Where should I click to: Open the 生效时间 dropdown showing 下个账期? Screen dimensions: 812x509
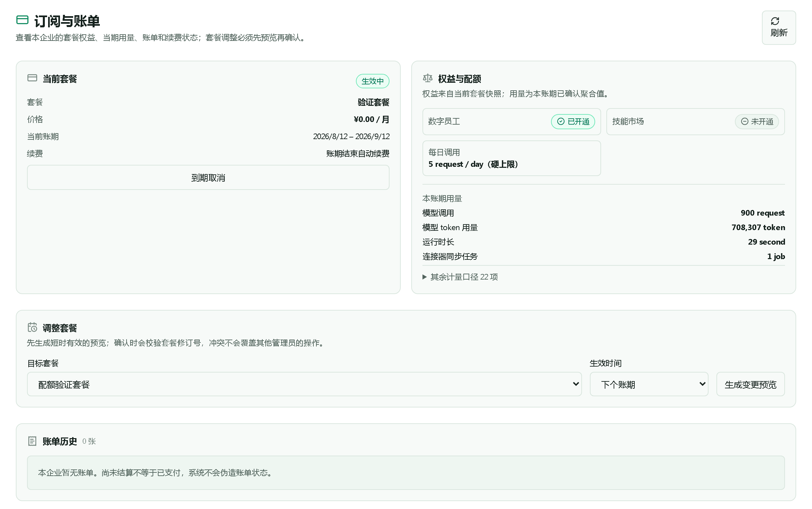(x=649, y=384)
